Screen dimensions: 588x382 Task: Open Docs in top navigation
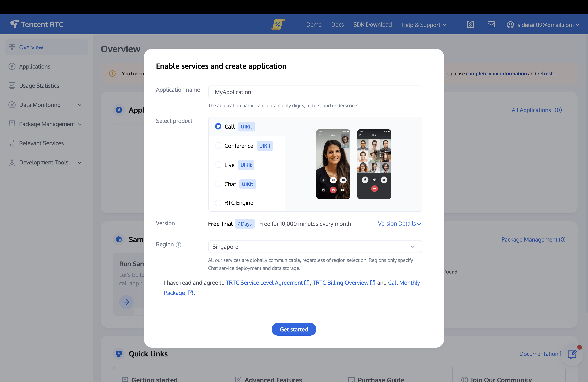[x=337, y=24]
